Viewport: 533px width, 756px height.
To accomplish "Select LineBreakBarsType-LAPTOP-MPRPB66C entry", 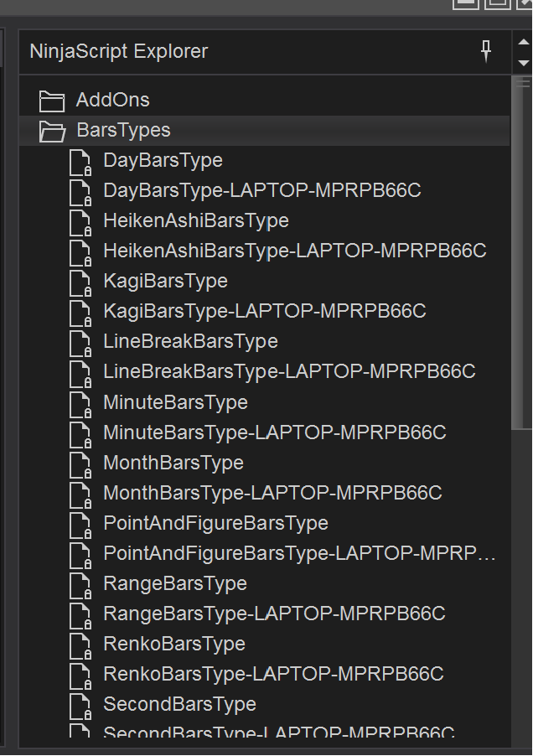I will [x=289, y=372].
